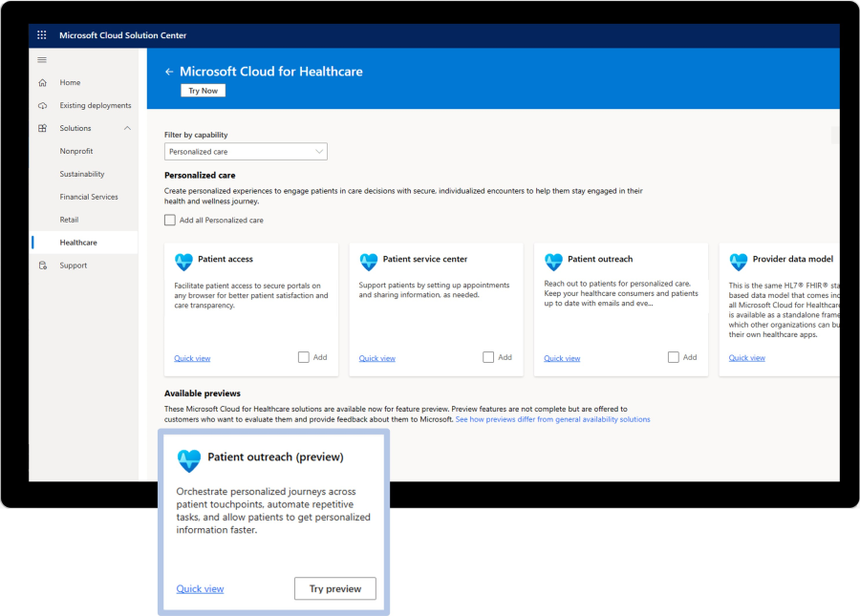Click the Patient outreach (preview) heart icon
860x616 pixels.
point(189,459)
